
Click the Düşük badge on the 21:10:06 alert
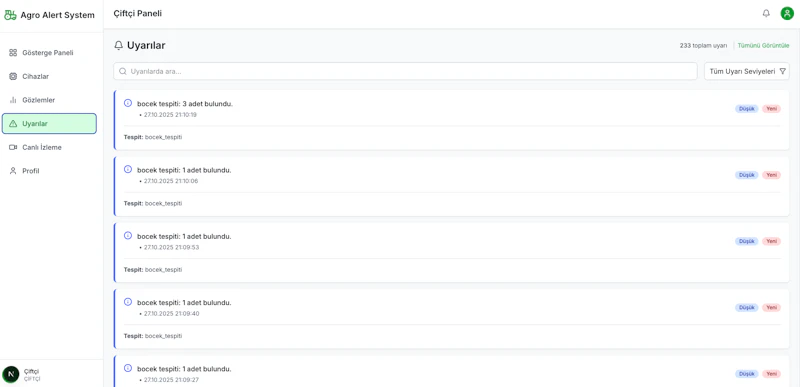coord(746,175)
